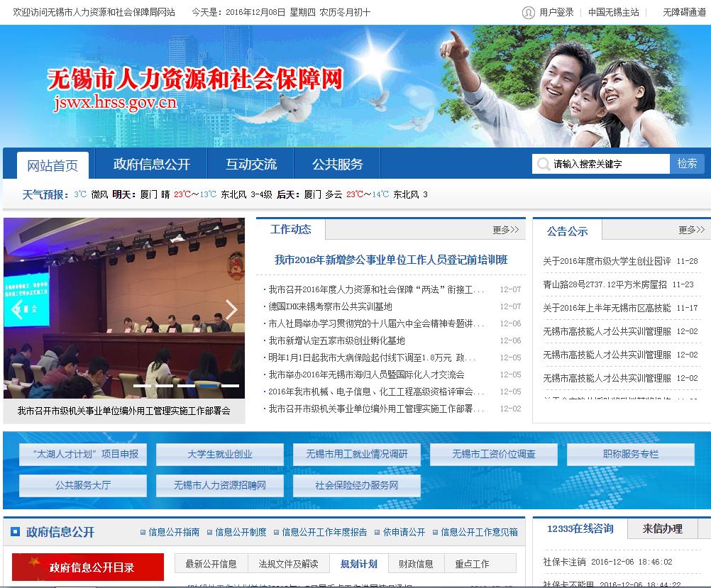Open 互动交流 navigation menu
This screenshot has height=588, width=711.
251,164
